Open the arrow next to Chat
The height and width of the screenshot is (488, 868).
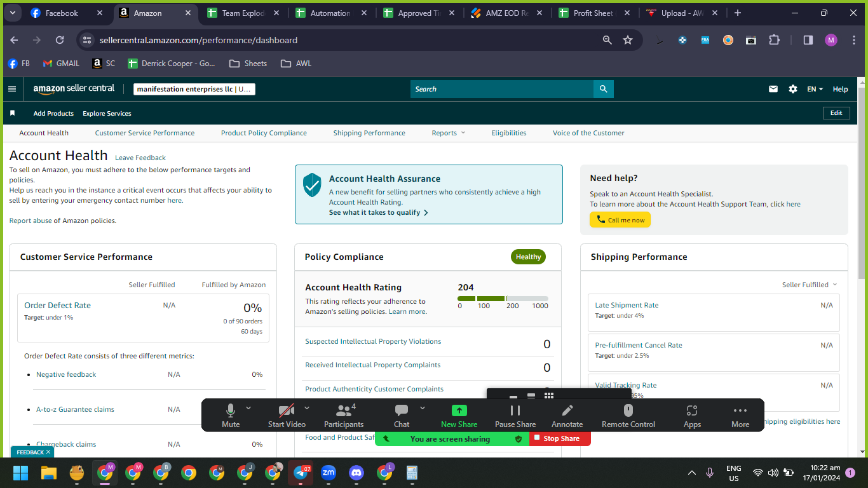click(x=423, y=408)
